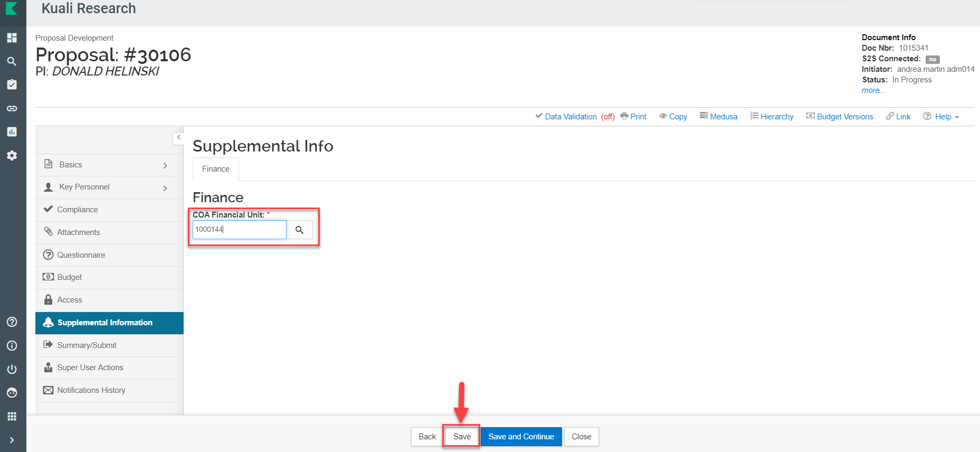Open Budget Versions
This screenshot has width=980, height=452.
click(840, 117)
